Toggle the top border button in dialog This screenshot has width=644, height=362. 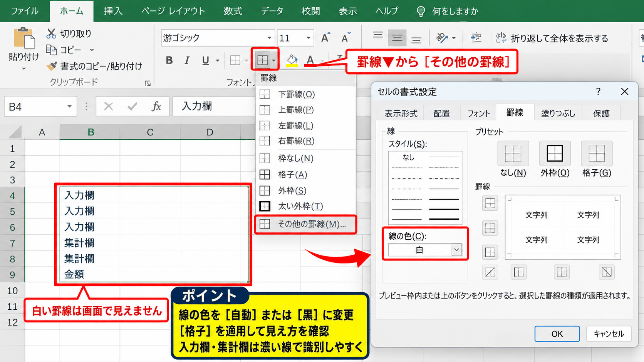(x=490, y=203)
